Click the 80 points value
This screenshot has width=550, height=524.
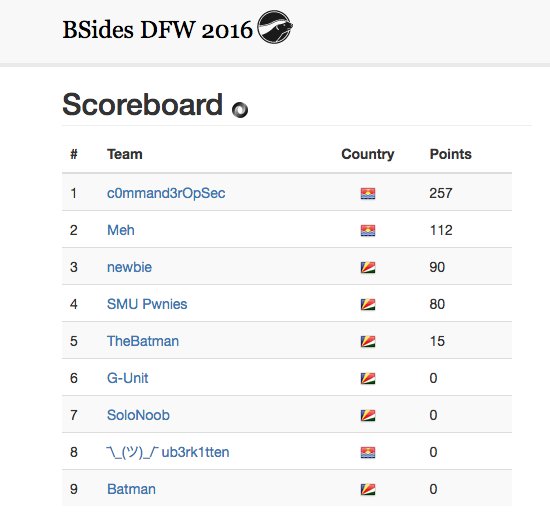coord(437,304)
